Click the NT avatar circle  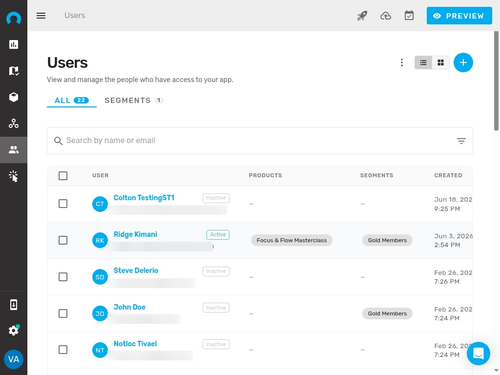[100, 350]
